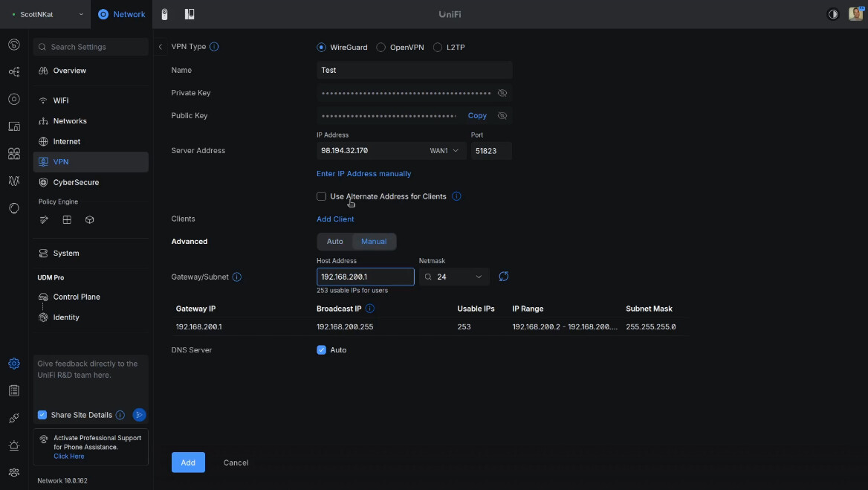Click the Add button to save
868x490 pixels.
(x=188, y=462)
